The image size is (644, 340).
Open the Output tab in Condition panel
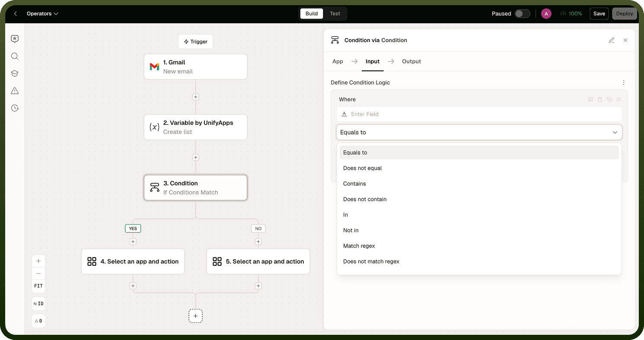pyautogui.click(x=411, y=61)
